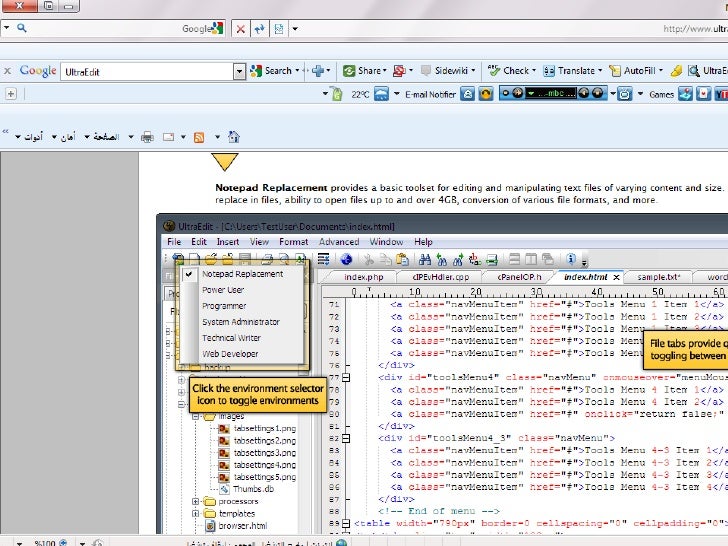
Task: Click Format in the UltraEdit menu bar
Action: (x=293, y=242)
